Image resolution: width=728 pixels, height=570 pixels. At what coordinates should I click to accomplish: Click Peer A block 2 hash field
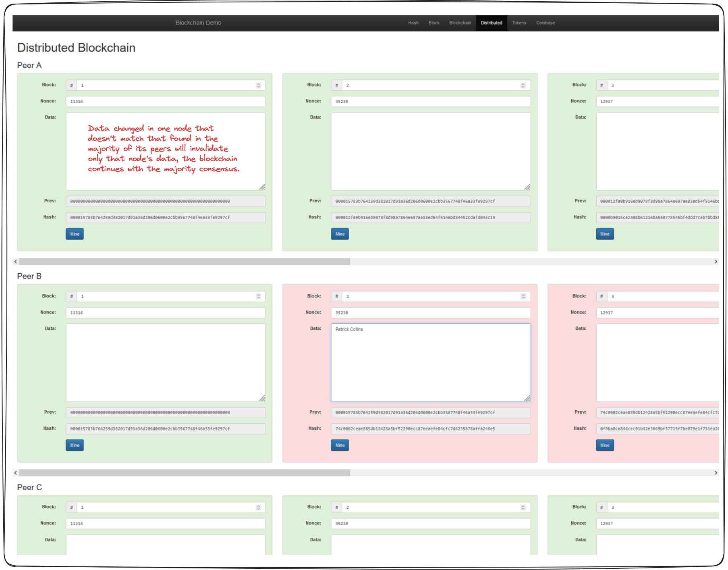tap(430, 218)
